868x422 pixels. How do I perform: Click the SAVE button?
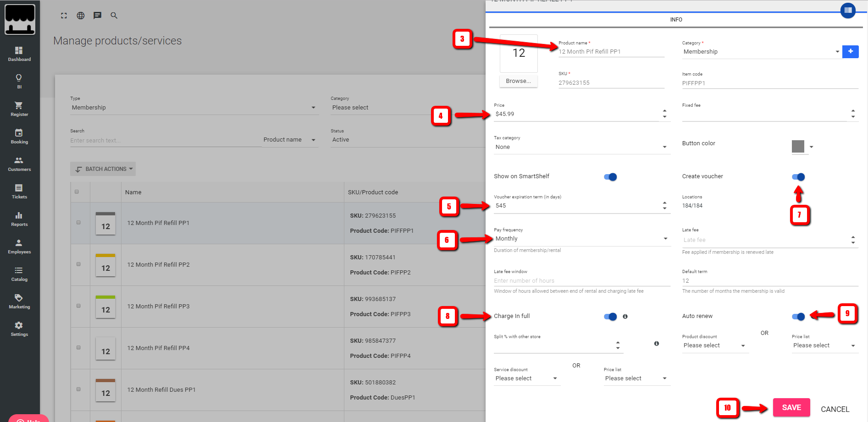(791, 407)
